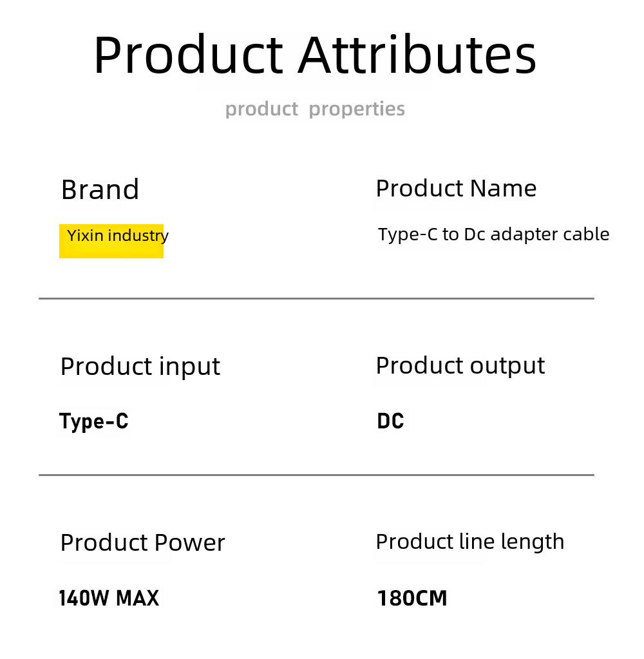Click the Product Power label
The image size is (644, 659).
click(x=143, y=542)
